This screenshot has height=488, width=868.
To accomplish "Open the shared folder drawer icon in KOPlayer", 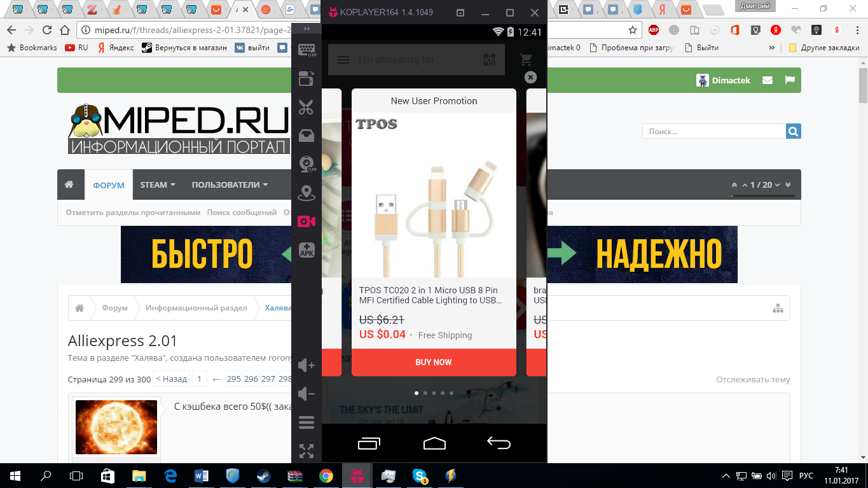I will (x=307, y=135).
